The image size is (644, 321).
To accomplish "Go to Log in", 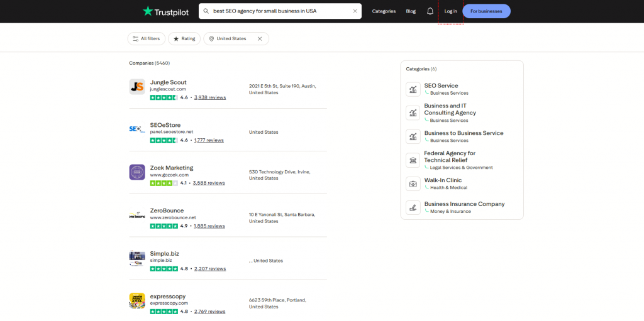I will coord(450,11).
